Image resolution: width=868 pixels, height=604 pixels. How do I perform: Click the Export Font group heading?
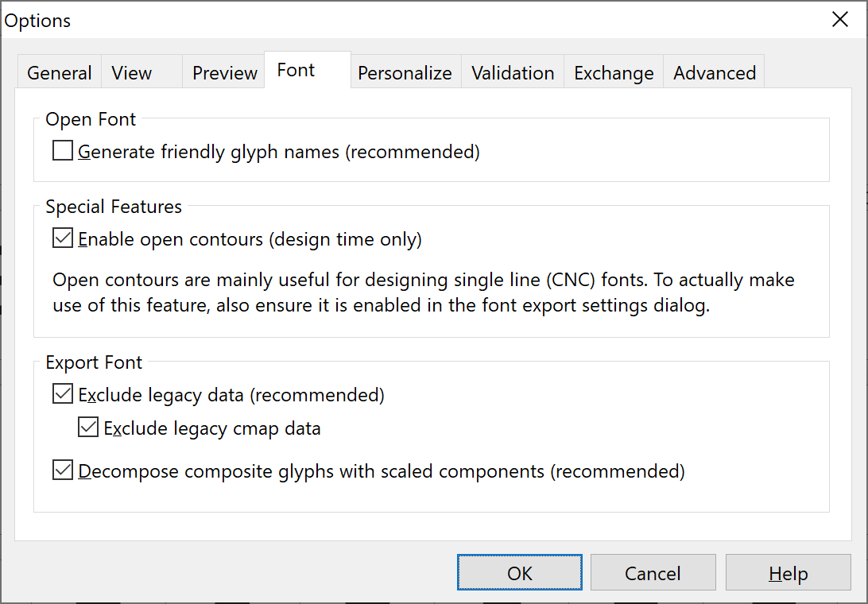94,362
